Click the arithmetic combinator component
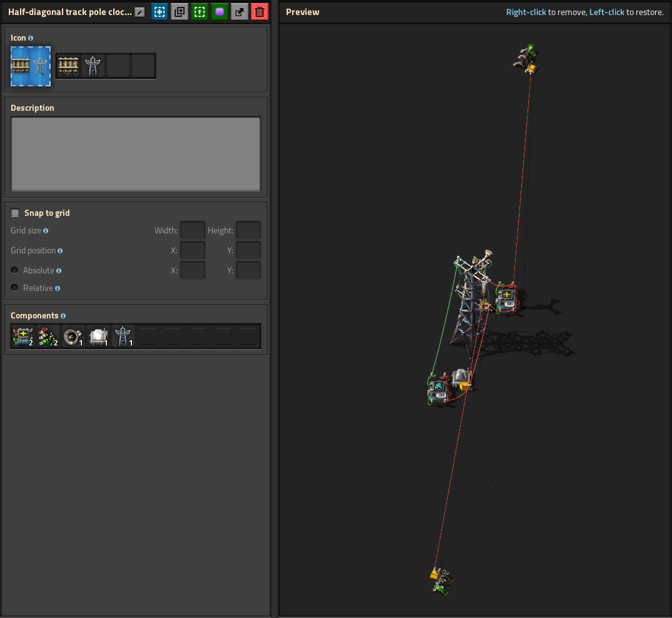This screenshot has height=618, width=672. (x=23, y=337)
